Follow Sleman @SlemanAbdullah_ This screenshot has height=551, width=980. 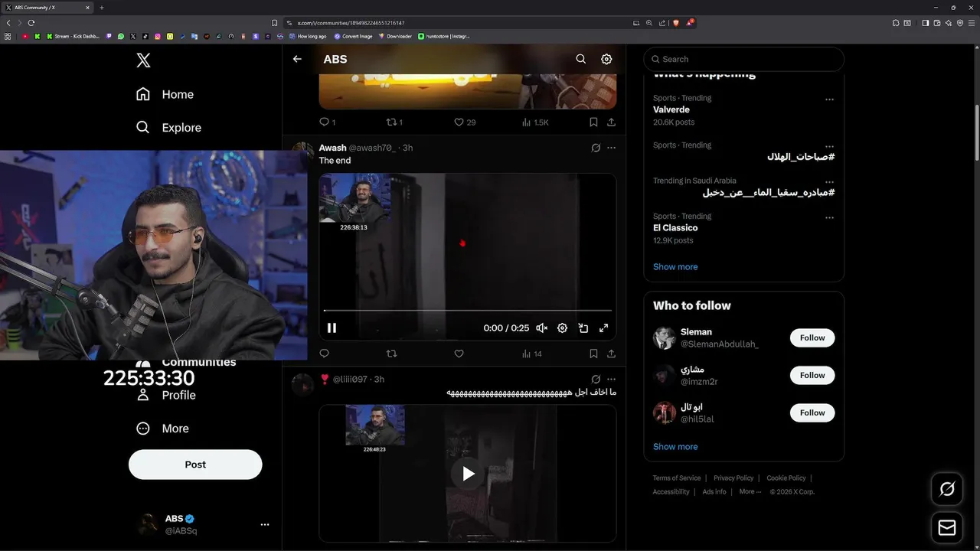(812, 337)
